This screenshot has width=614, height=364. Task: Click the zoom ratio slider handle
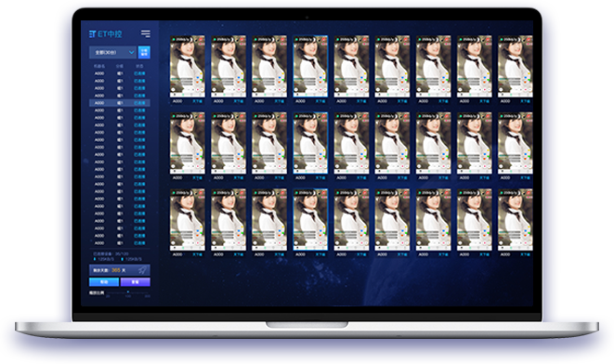point(127,292)
